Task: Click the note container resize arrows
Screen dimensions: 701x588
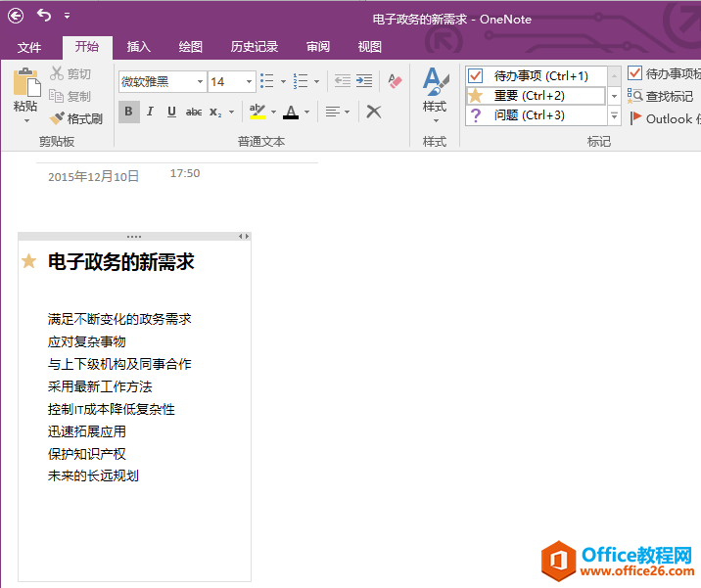Action: pos(244,237)
